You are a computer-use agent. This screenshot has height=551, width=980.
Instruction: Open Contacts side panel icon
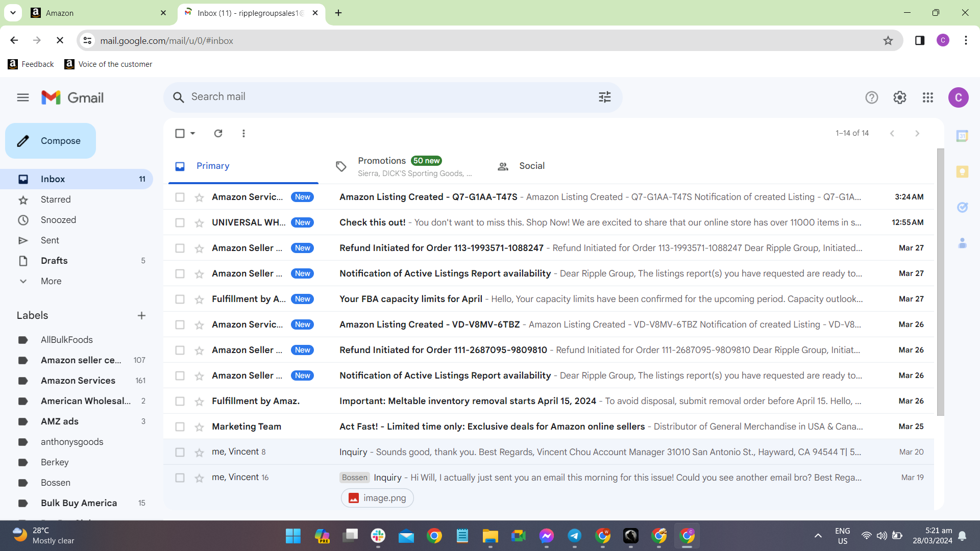tap(962, 243)
